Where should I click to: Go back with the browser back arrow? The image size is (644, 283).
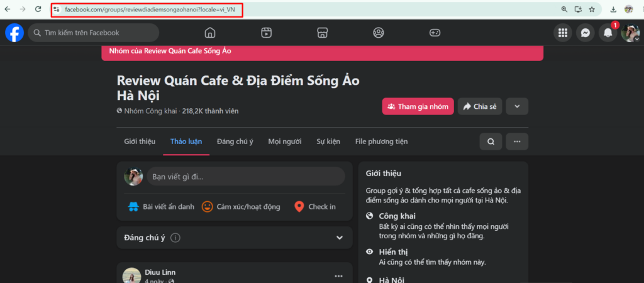point(8,9)
